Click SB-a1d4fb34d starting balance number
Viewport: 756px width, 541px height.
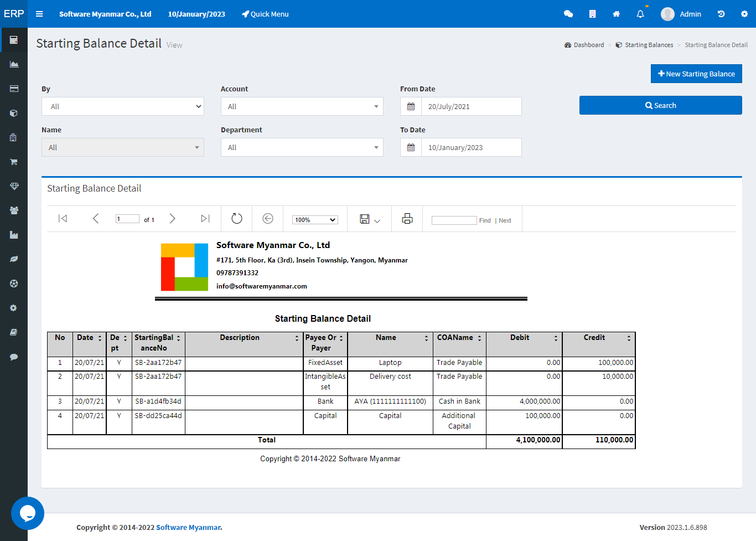pyautogui.click(x=158, y=401)
